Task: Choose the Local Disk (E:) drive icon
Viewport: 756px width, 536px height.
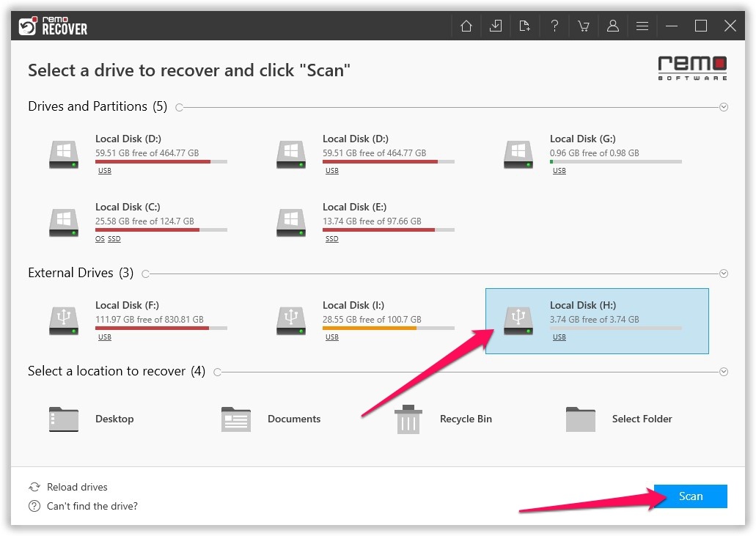Action: pos(290,222)
